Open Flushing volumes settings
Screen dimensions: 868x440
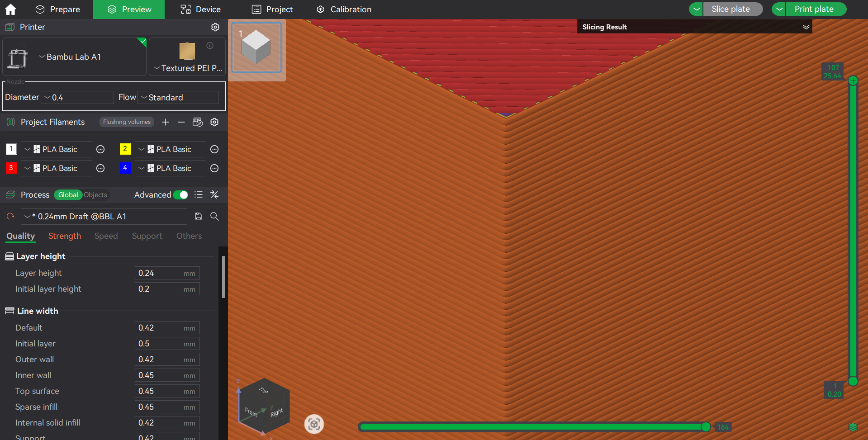(x=127, y=122)
